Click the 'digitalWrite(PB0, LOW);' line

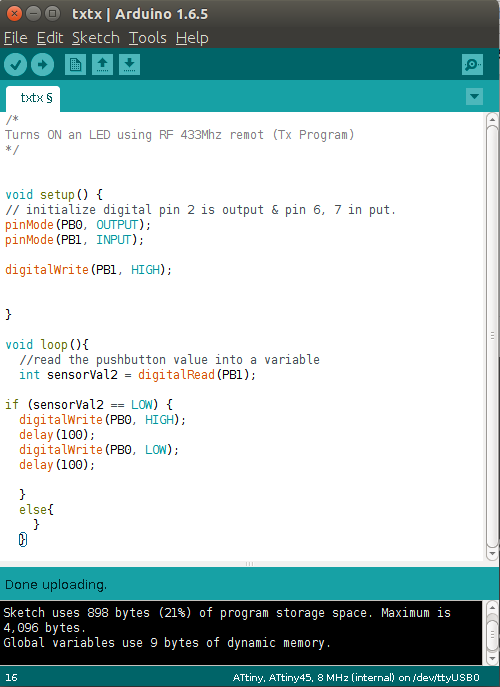99,450
